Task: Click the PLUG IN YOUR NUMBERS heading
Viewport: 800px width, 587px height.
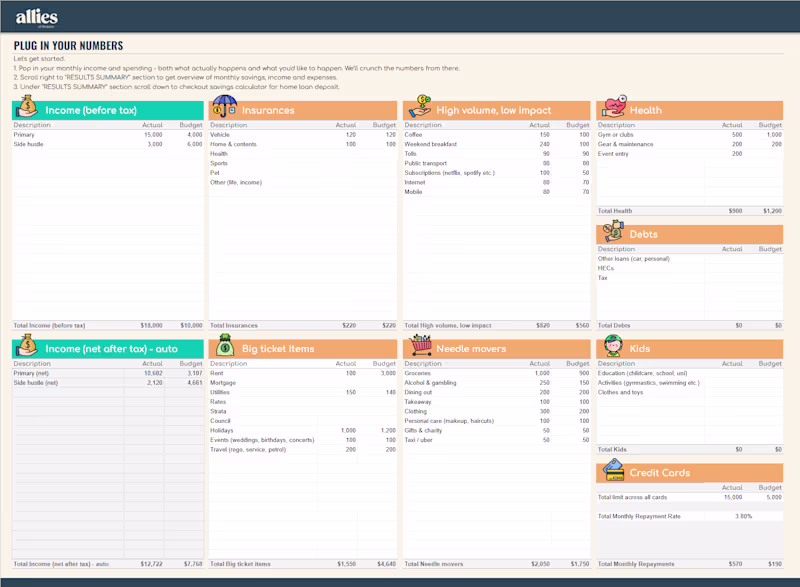Action: coord(68,46)
